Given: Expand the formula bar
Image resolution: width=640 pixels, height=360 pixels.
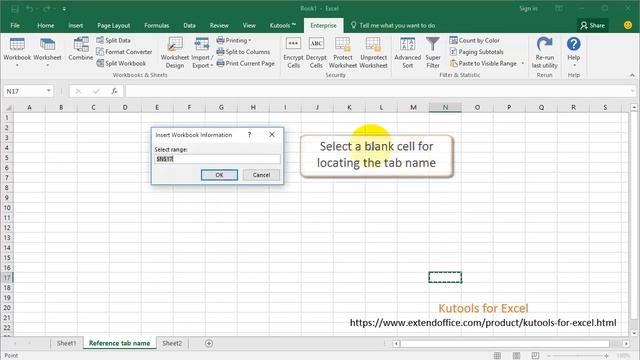Looking at the screenshot, I should 632,91.
